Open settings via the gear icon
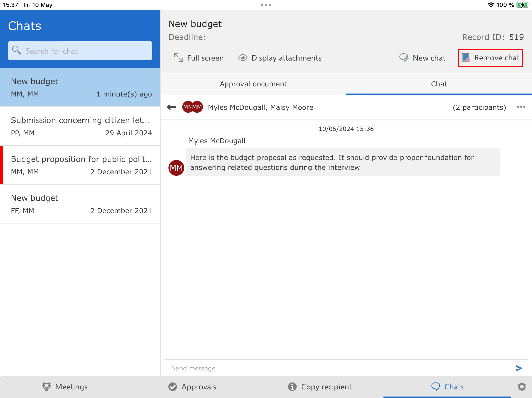This screenshot has width=532, height=398. 522,387
